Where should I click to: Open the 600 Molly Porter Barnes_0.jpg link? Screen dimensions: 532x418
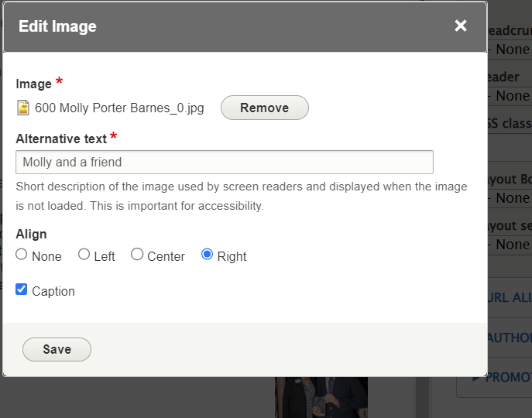[119, 108]
